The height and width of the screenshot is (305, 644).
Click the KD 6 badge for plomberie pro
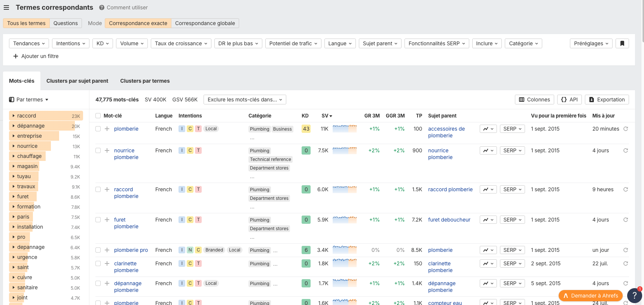306,250
